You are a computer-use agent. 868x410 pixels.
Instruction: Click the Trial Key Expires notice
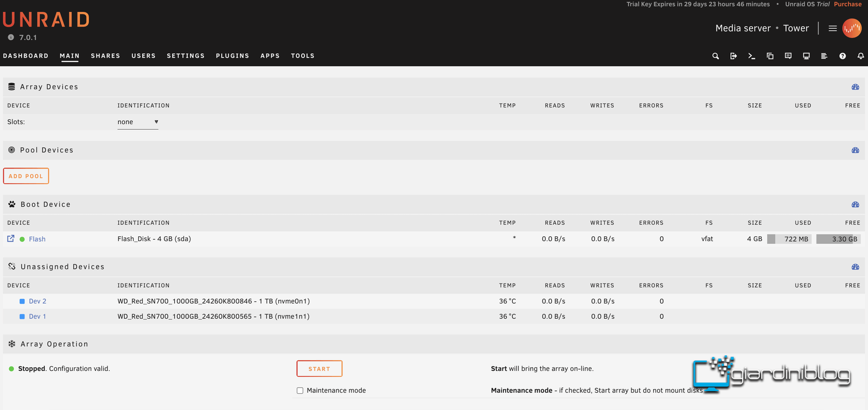click(698, 4)
